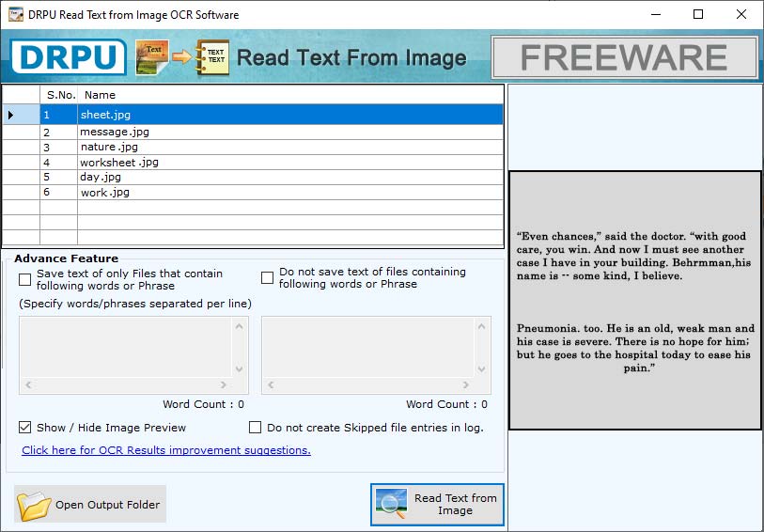Enable Save text of only Files that contain words
Image resolution: width=764 pixels, height=532 pixels.
24,279
